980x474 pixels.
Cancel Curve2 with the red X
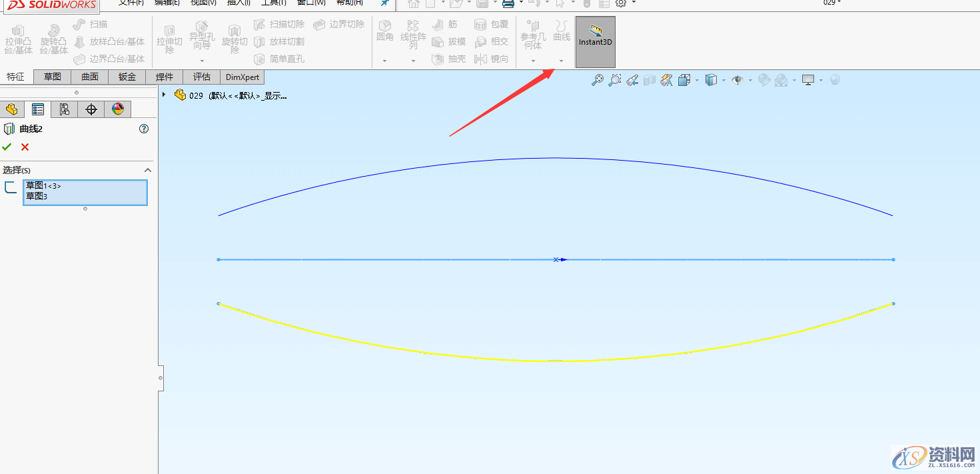25,147
